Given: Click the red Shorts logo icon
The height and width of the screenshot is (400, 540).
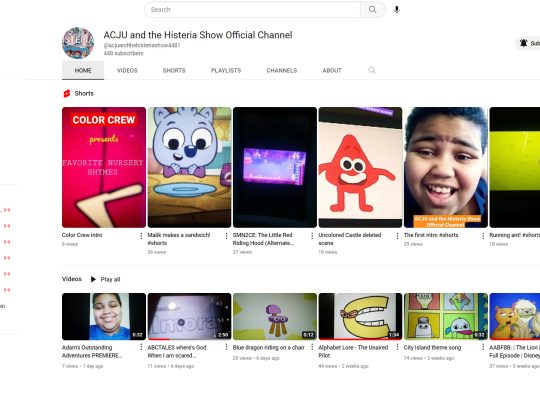Looking at the screenshot, I should click(67, 93).
